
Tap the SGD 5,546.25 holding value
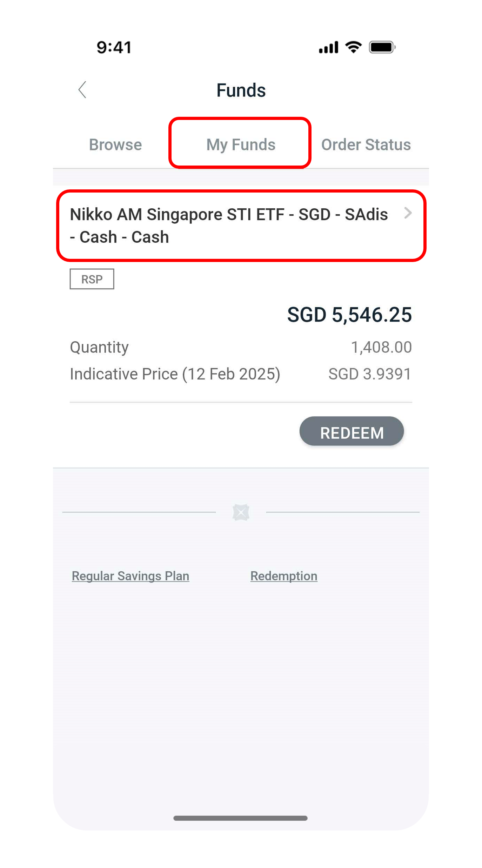coord(349,315)
